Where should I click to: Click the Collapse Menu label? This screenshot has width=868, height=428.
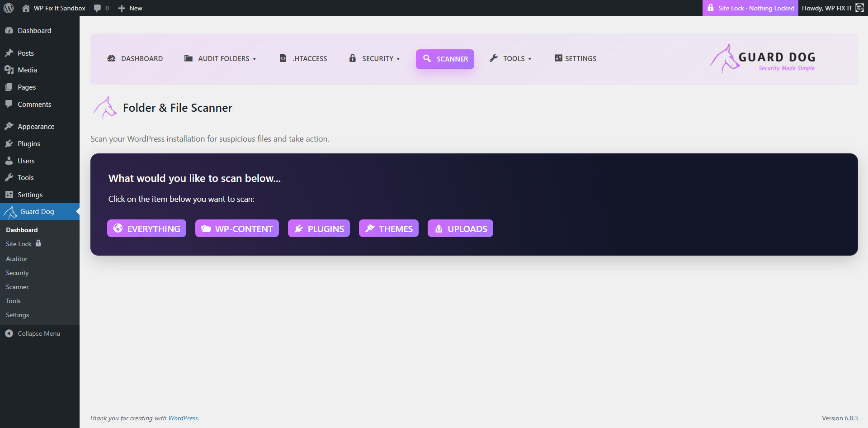[x=39, y=333]
